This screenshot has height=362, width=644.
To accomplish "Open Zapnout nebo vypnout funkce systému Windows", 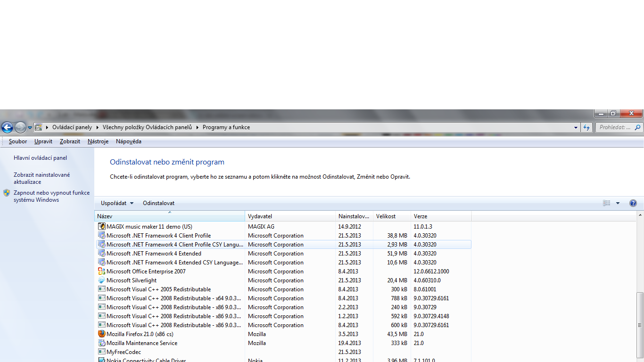I will (52, 196).
